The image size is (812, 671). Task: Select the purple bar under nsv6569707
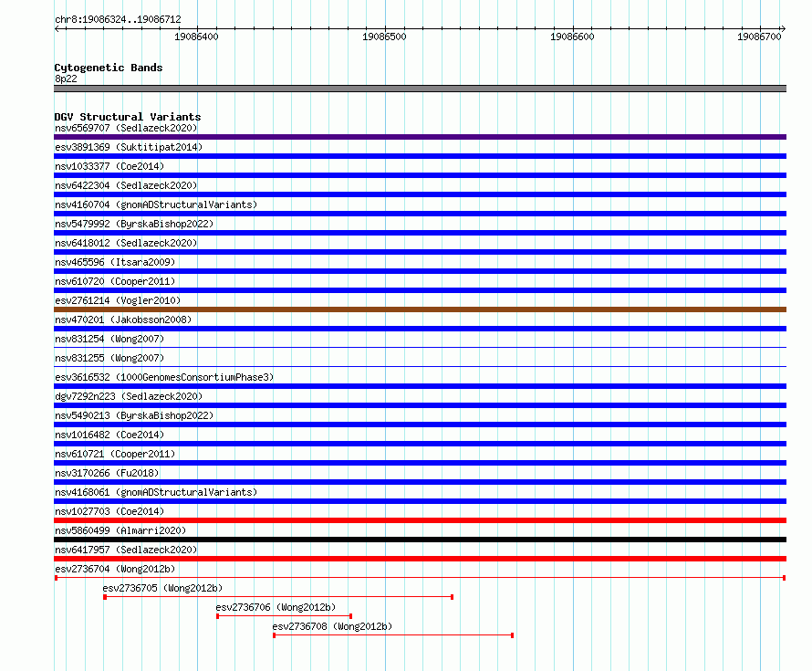420,137
